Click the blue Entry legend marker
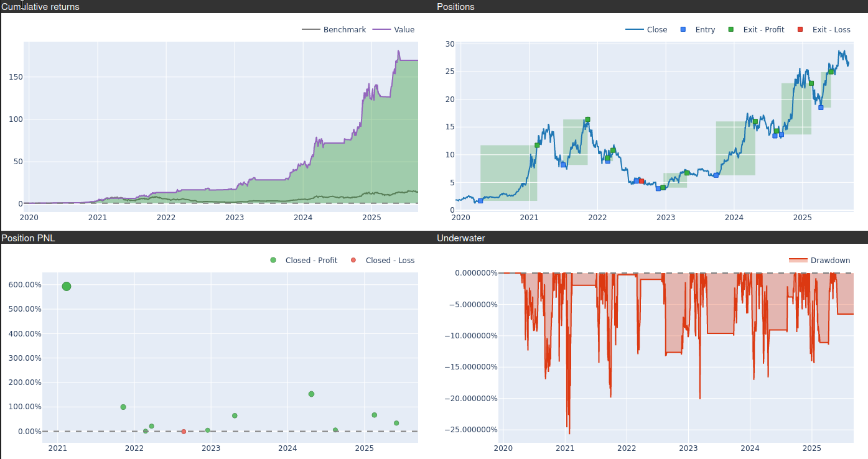The width and height of the screenshot is (868, 459). point(684,30)
